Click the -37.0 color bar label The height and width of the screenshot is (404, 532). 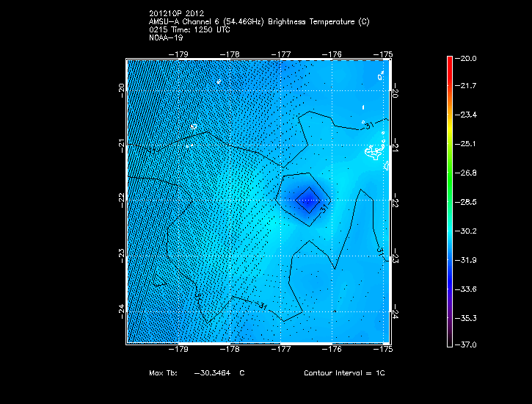click(x=467, y=345)
